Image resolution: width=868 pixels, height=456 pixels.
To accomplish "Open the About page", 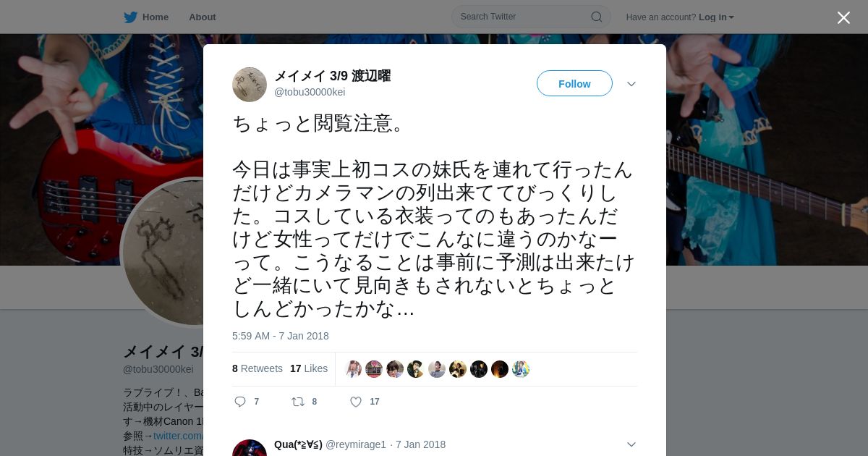I will [x=203, y=17].
